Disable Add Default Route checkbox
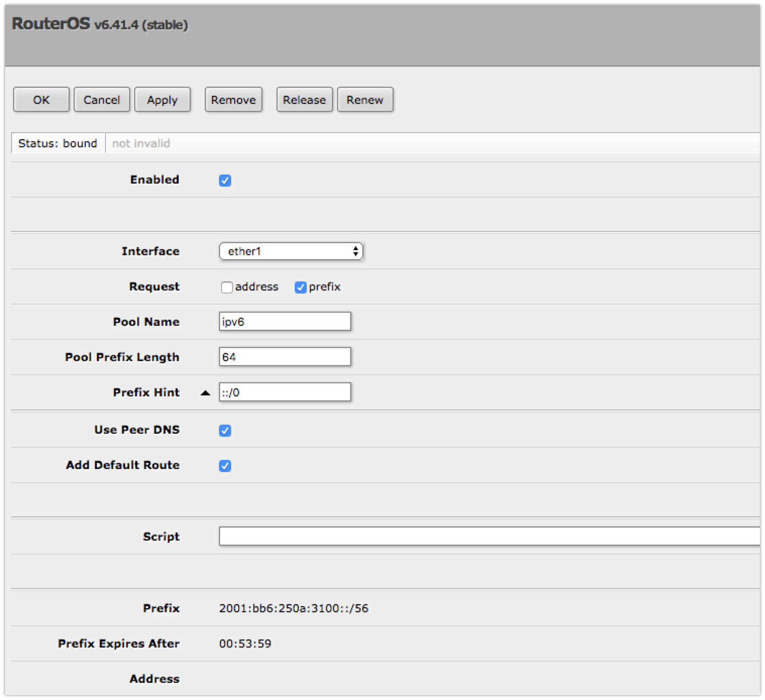 click(225, 465)
